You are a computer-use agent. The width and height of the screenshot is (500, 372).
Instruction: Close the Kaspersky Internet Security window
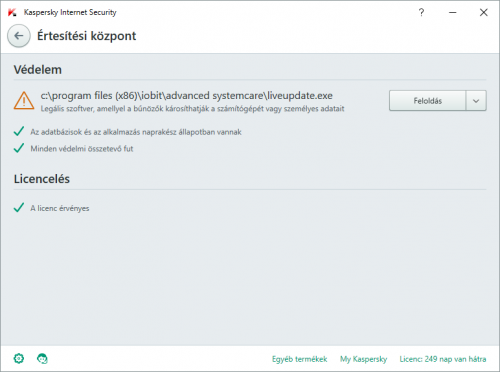click(x=483, y=13)
